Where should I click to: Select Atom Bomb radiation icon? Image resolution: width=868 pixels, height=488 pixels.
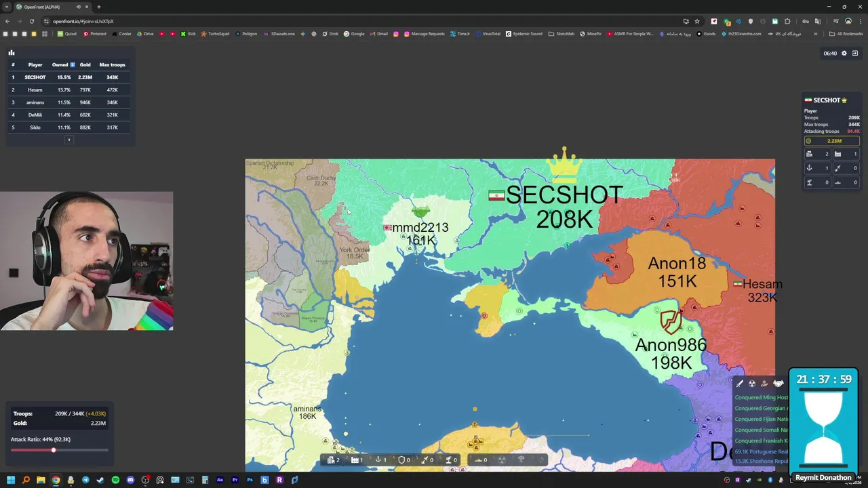click(x=502, y=460)
